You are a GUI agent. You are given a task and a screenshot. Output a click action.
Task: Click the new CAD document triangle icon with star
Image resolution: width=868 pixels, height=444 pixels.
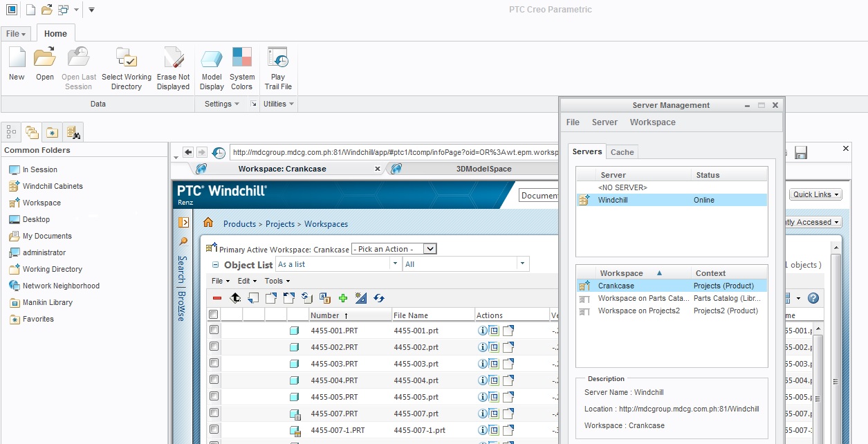pyautogui.click(x=361, y=298)
